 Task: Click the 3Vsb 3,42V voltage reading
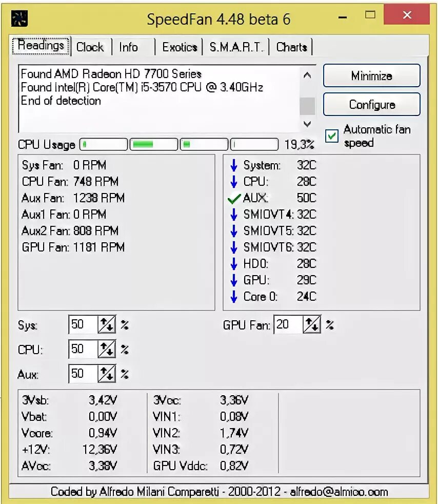tap(69, 400)
